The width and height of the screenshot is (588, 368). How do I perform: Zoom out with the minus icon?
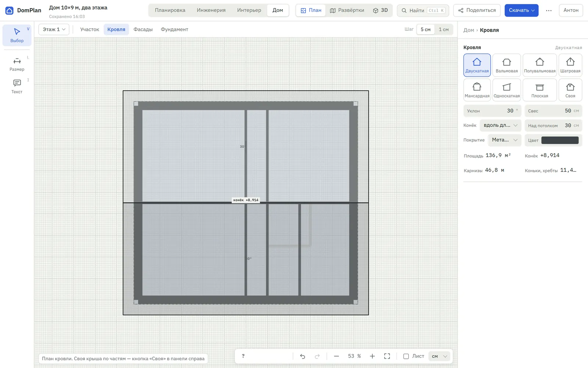[336, 356]
